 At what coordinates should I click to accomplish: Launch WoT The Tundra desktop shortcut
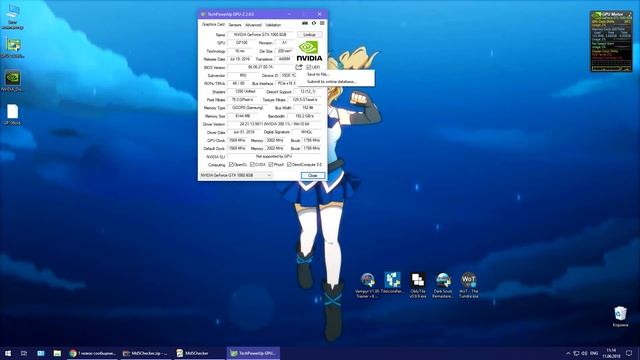[x=469, y=285]
